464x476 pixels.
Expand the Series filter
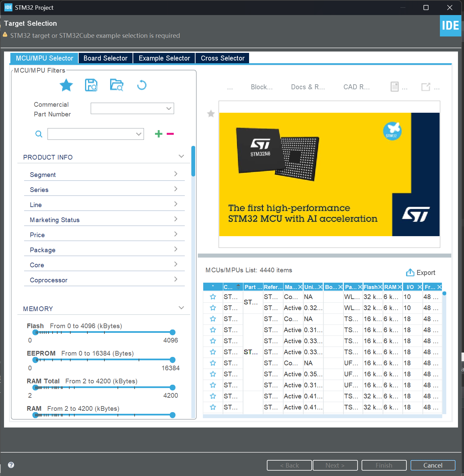coord(104,190)
